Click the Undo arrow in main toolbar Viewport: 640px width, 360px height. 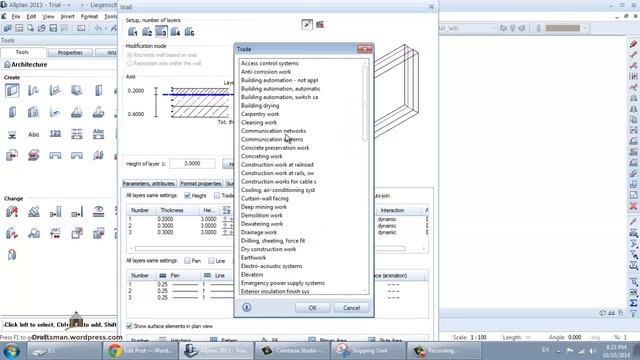98,28
